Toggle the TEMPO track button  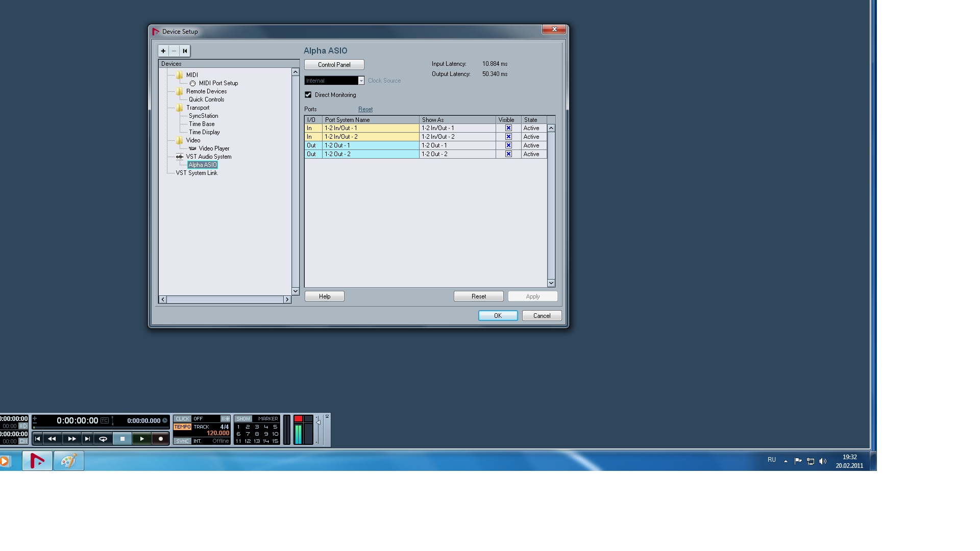tap(182, 427)
